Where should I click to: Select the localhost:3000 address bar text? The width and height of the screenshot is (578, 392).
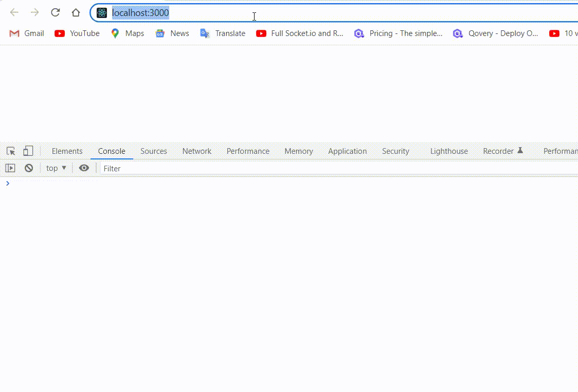140,12
